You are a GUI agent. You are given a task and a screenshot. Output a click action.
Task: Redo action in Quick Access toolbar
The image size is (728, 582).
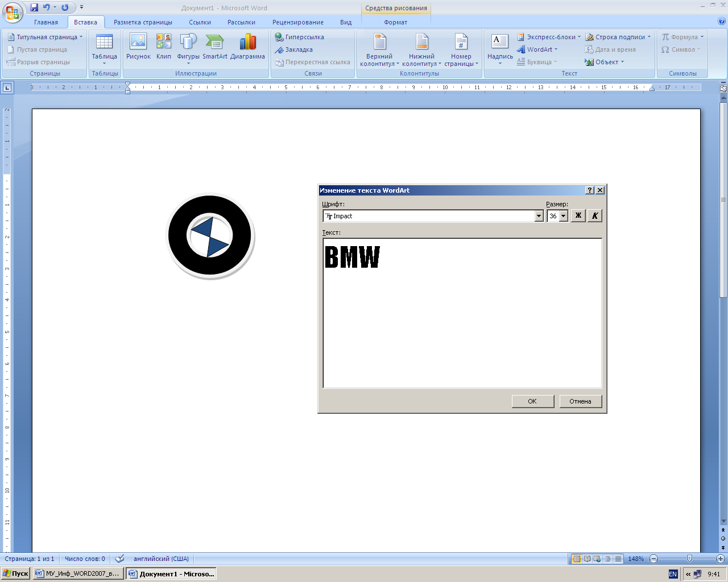pos(65,7)
